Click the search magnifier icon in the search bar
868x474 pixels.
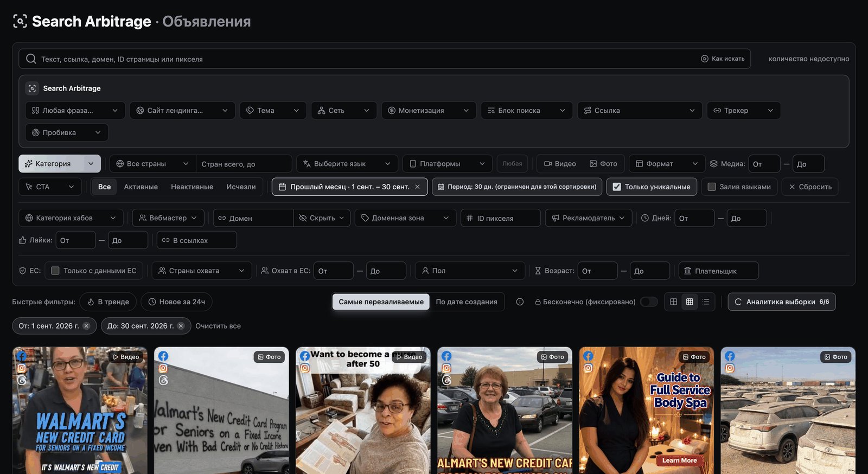[31, 59]
